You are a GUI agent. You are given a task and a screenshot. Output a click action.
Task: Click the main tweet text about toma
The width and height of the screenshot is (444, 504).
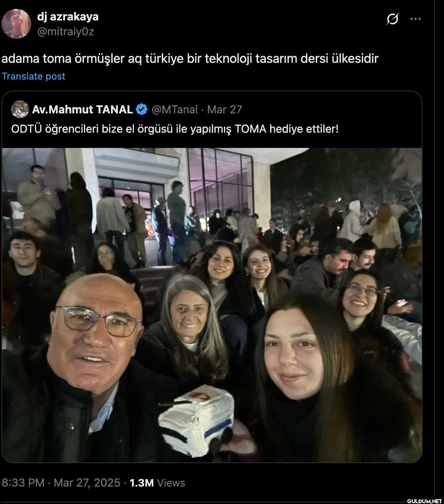pos(190,59)
